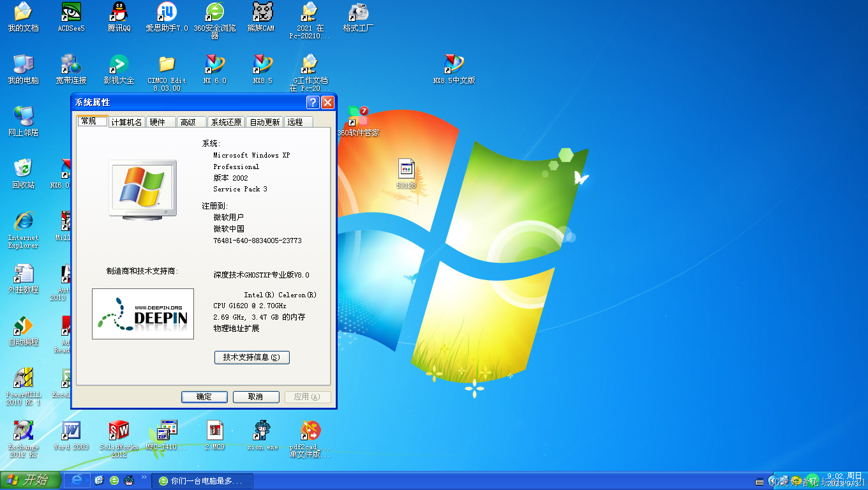This screenshot has width=868, height=490.
Task: Click the DEEPIN logo image
Action: pyautogui.click(x=143, y=313)
